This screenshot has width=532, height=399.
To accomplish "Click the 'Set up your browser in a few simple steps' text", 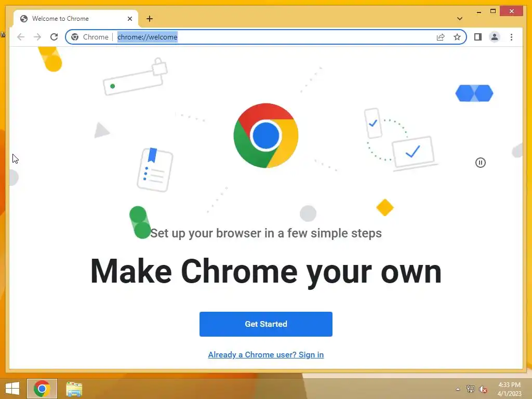I will click(266, 233).
